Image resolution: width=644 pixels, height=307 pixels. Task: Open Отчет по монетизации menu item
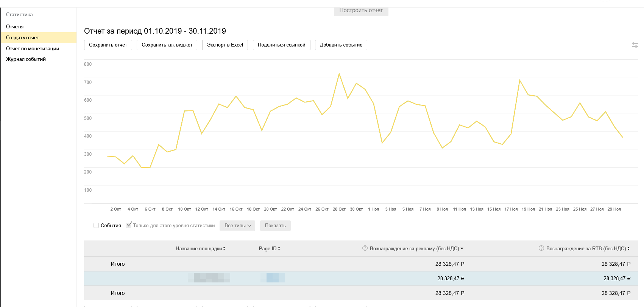tap(33, 49)
